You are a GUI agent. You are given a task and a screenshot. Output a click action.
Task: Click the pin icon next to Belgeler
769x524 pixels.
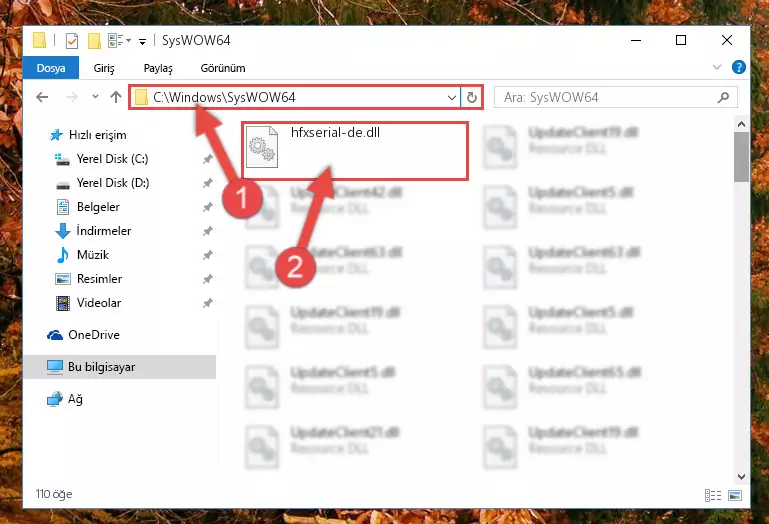pos(207,207)
